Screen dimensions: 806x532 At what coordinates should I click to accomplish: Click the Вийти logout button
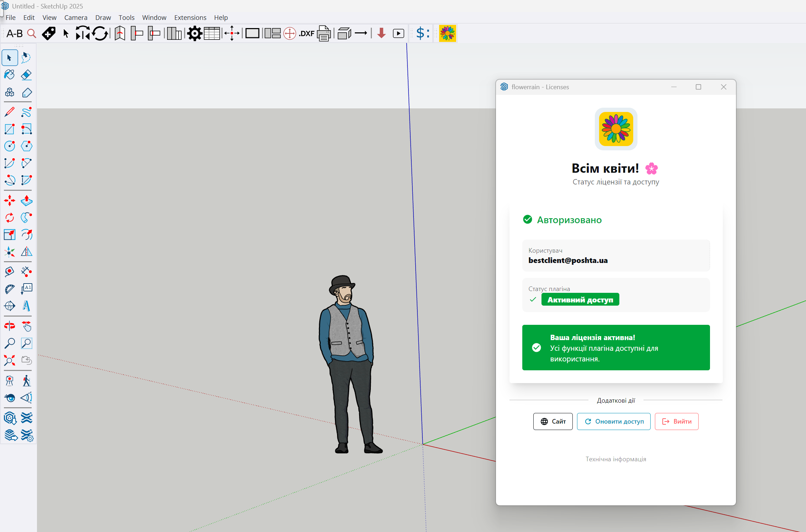coord(676,421)
